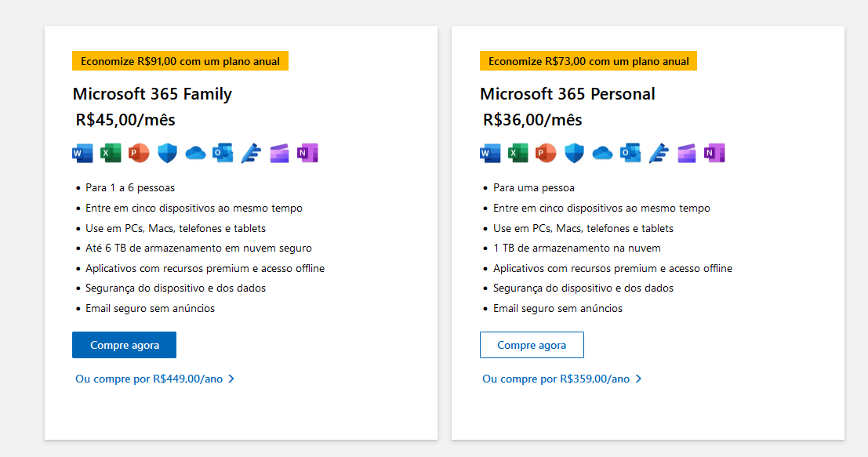The image size is (868, 457).
Task: Click the Outlook icon in the Family card
Action: pyautogui.click(x=223, y=153)
